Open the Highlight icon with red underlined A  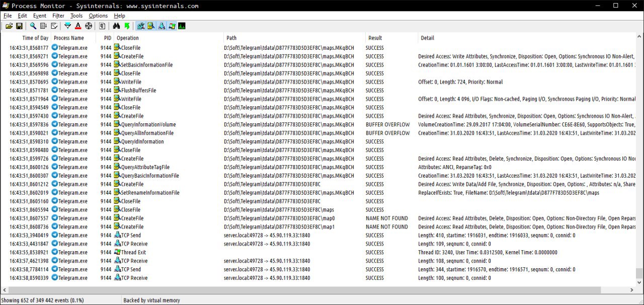pos(78,26)
